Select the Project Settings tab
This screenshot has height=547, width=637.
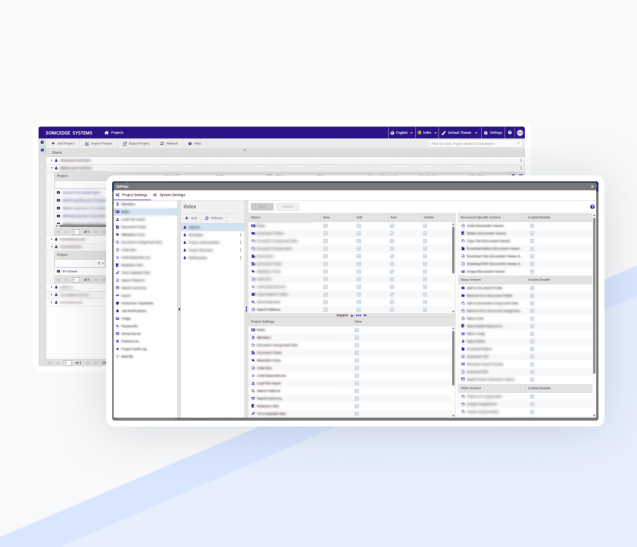tap(132, 195)
